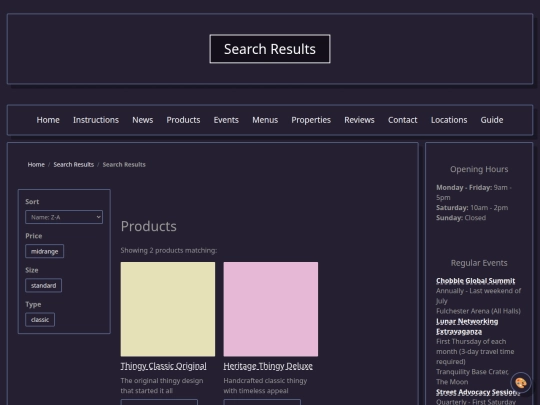Open the Locations nav item
The image size is (540, 405).
(449, 120)
